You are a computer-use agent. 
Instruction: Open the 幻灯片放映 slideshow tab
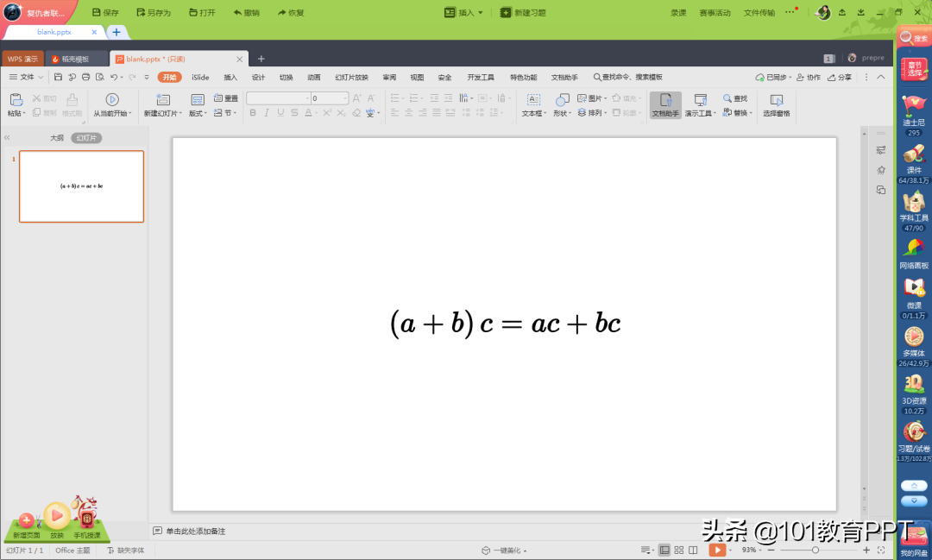(351, 78)
